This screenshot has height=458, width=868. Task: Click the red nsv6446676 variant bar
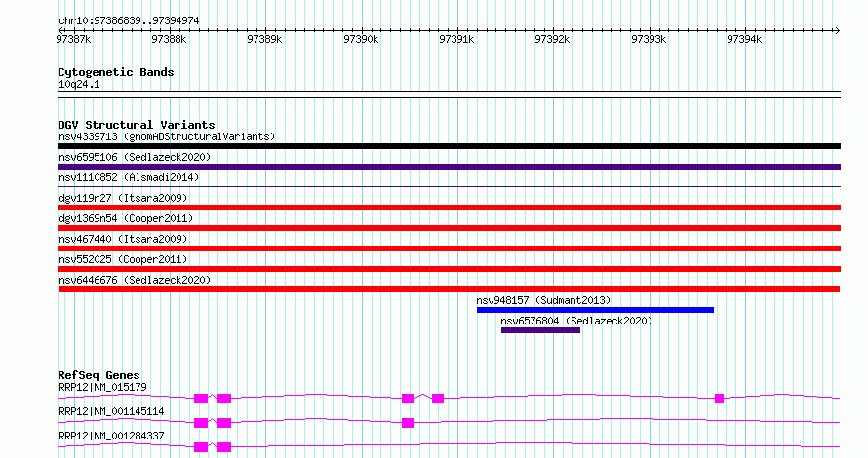point(449,289)
